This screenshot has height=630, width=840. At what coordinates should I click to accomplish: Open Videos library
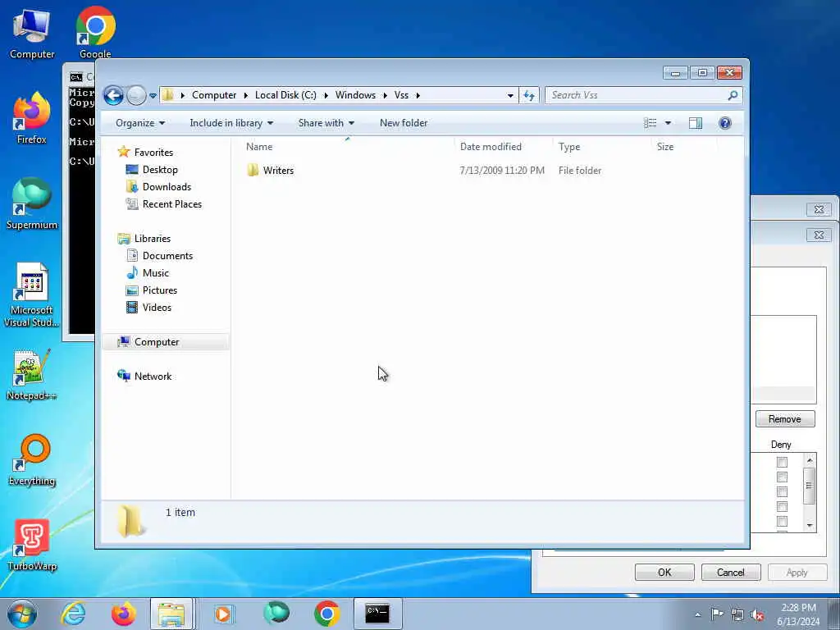pos(157,307)
